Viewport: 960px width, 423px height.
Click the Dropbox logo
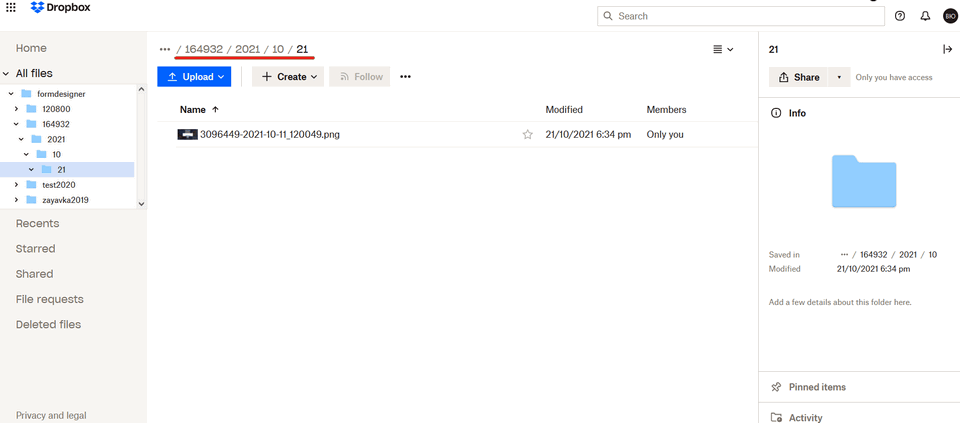coord(59,8)
